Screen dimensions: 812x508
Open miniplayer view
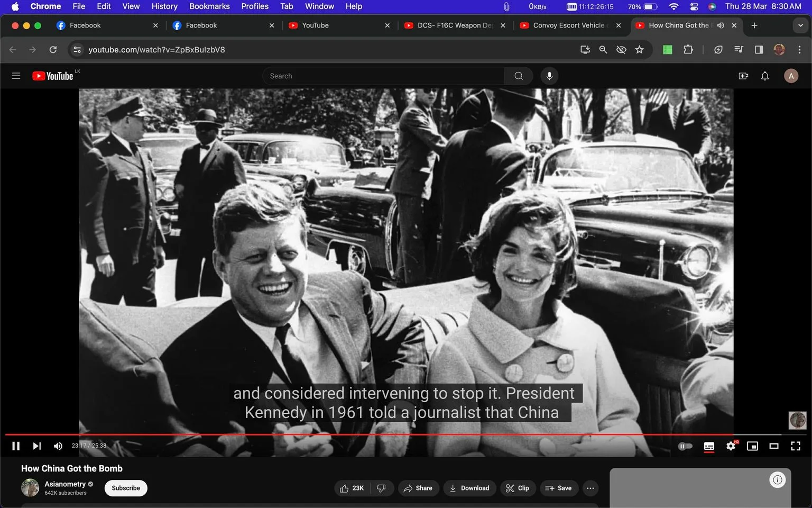(x=752, y=446)
